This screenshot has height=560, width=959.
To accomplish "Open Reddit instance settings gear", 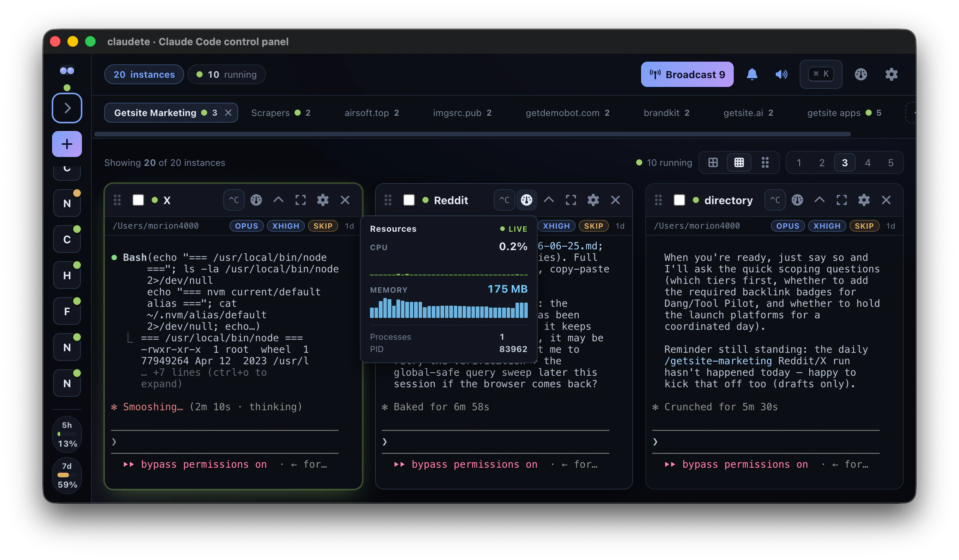I will 593,200.
